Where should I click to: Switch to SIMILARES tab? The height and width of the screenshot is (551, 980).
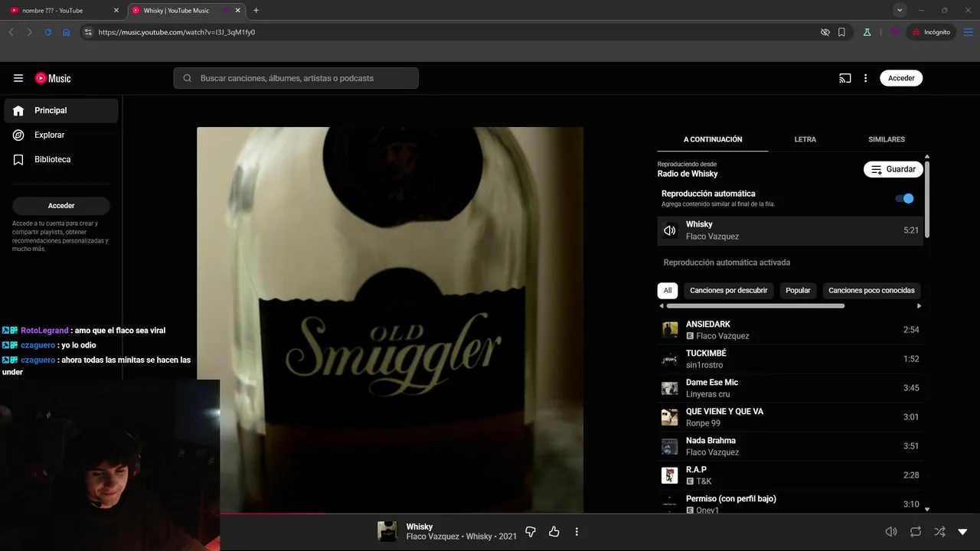tap(887, 139)
